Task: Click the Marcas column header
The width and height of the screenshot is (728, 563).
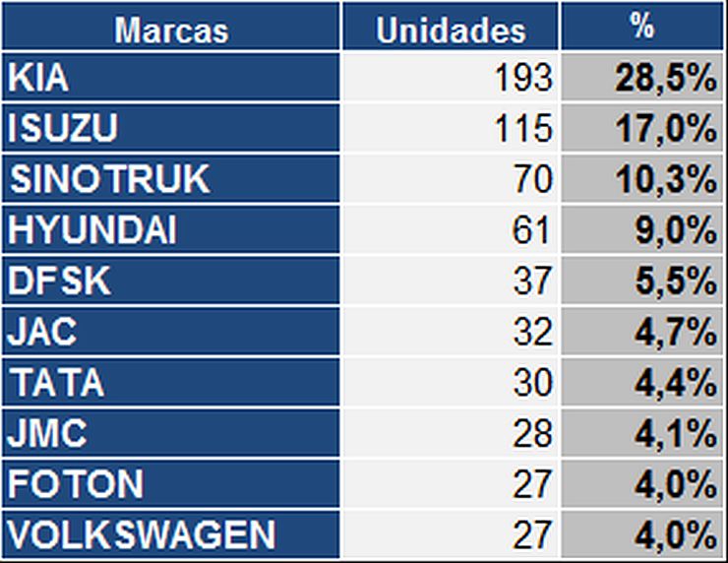Action: click(171, 28)
